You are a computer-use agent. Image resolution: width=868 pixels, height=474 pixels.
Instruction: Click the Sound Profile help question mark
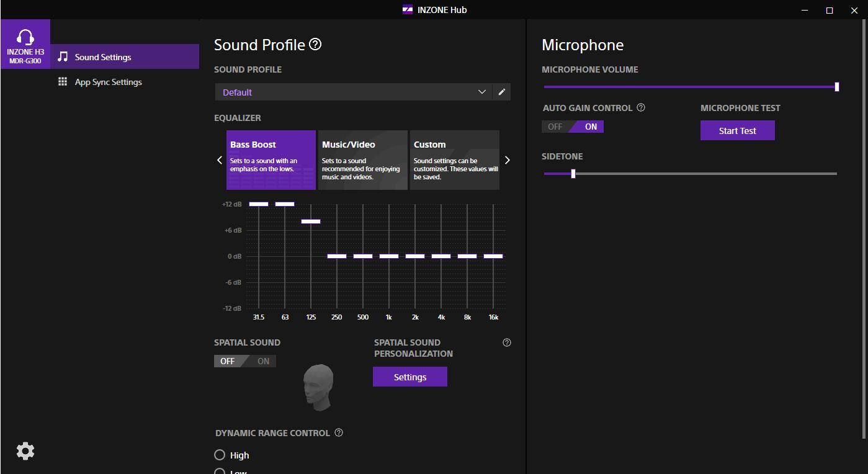coord(315,44)
